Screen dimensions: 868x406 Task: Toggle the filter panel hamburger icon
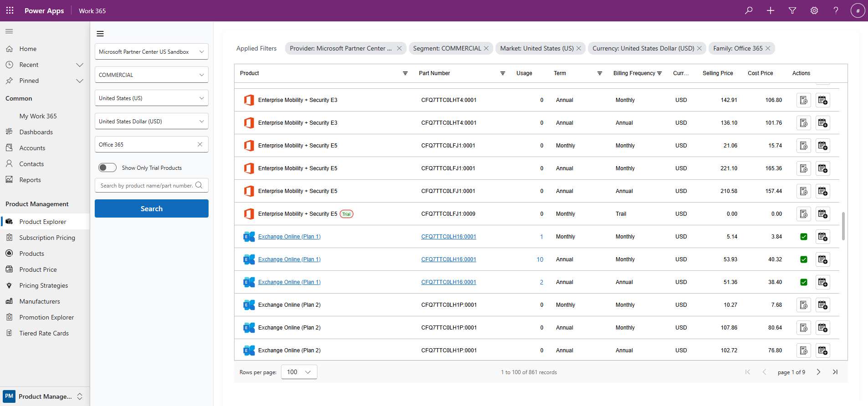click(x=100, y=34)
